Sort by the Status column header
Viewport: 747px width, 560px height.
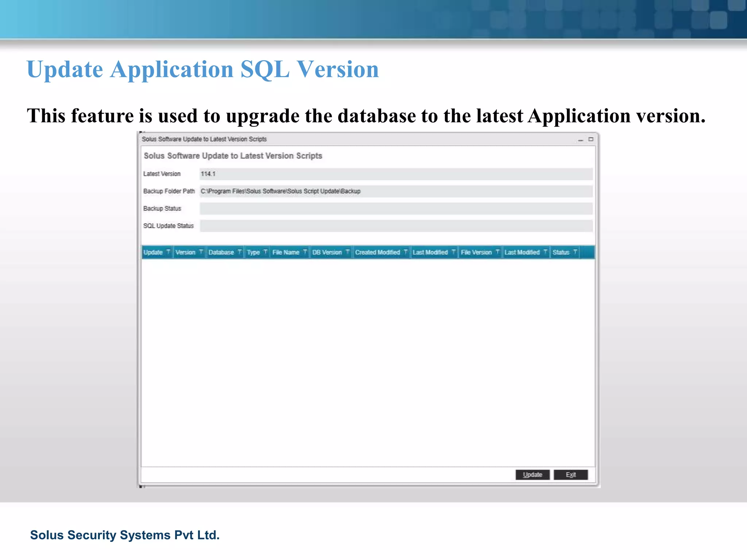[x=561, y=252]
